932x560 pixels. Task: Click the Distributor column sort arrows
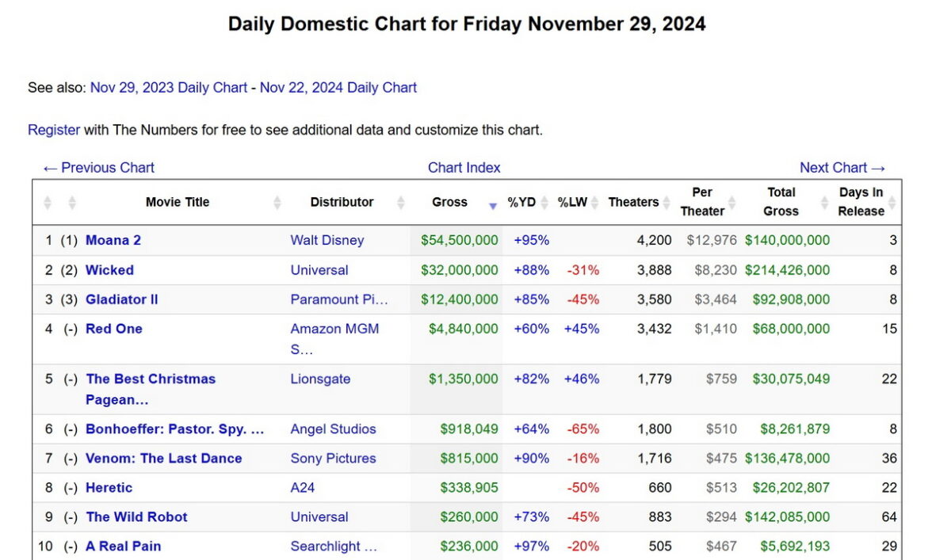pos(401,203)
